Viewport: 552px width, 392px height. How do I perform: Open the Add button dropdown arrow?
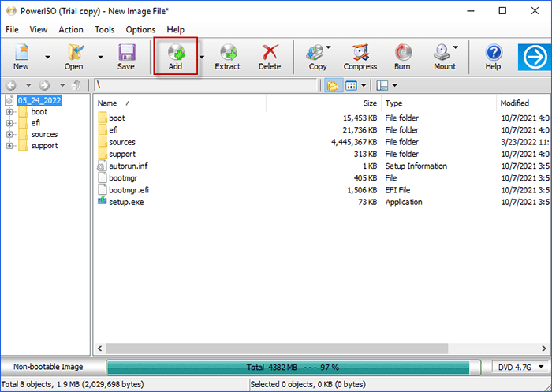click(x=202, y=57)
